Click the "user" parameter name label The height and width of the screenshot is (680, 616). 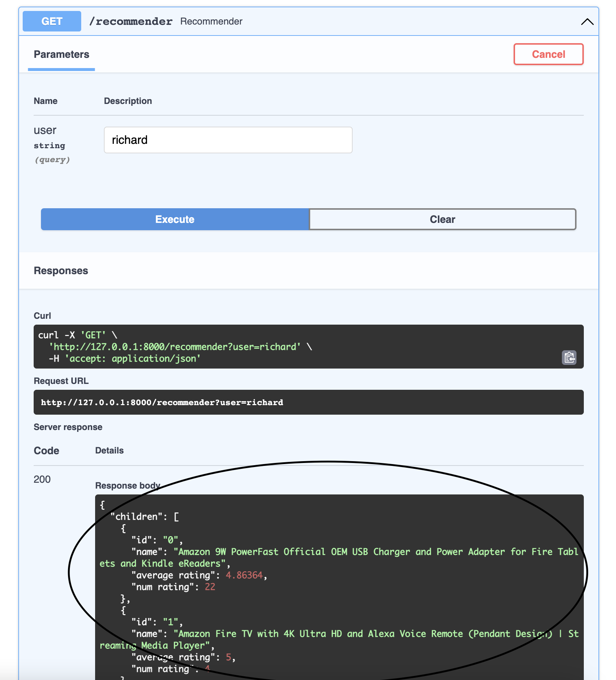pyautogui.click(x=45, y=130)
